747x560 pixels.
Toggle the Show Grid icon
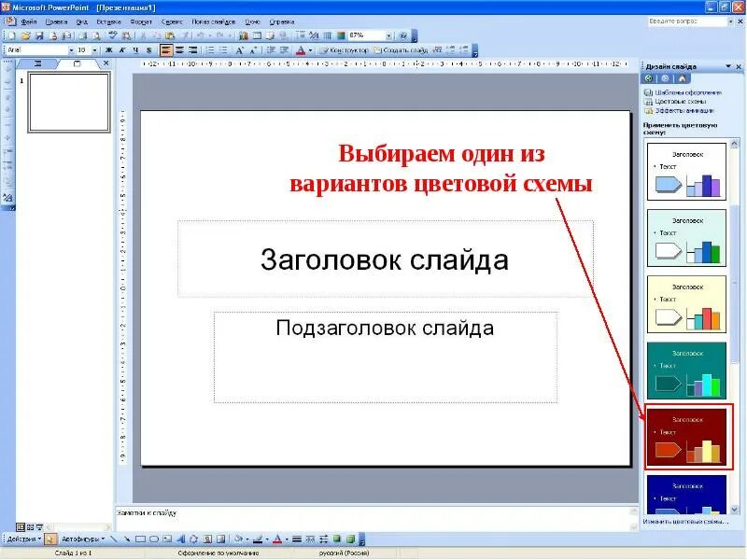tap(328, 35)
